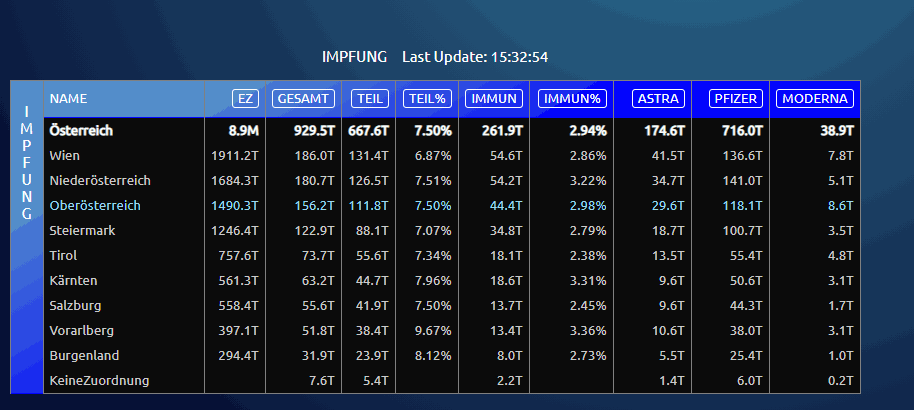Select the Tirol row name

[63, 255]
